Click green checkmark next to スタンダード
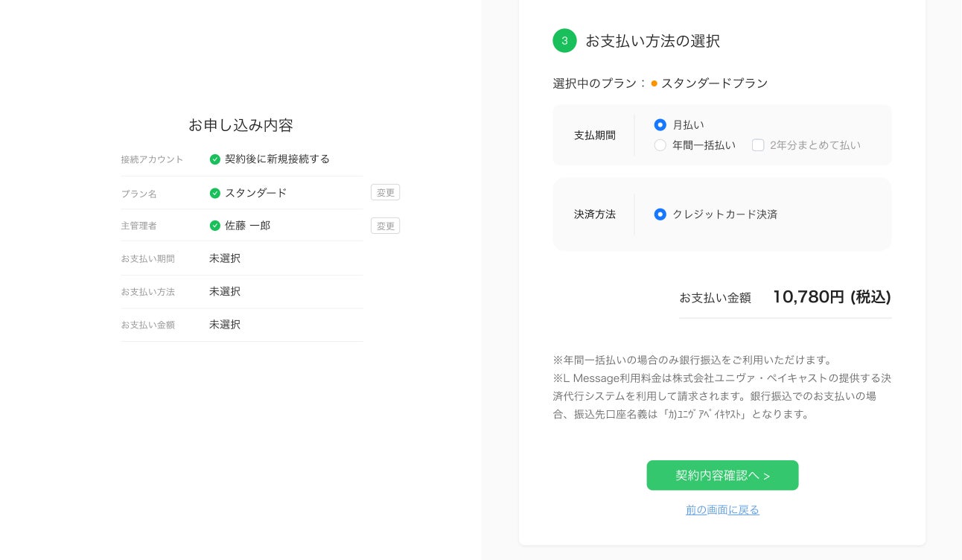The width and height of the screenshot is (962, 560). (x=215, y=193)
